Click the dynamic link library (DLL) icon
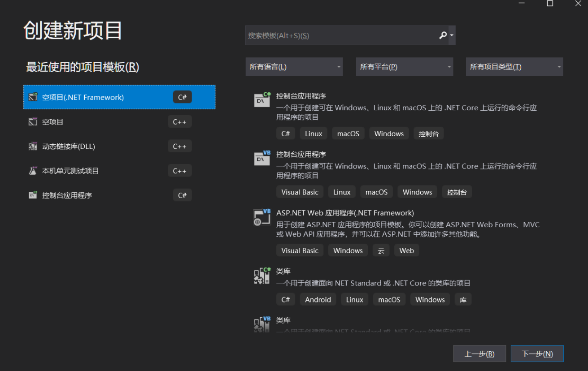Screen dimensions: 588x371 coord(33,146)
